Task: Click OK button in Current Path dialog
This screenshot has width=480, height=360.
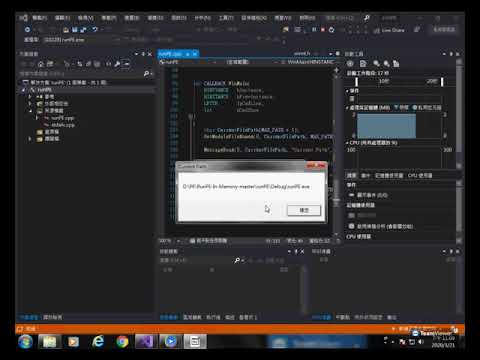Action: click(304, 210)
